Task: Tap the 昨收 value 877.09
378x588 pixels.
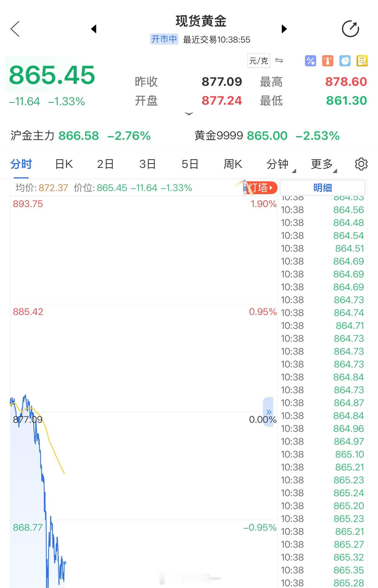Action: 222,82
